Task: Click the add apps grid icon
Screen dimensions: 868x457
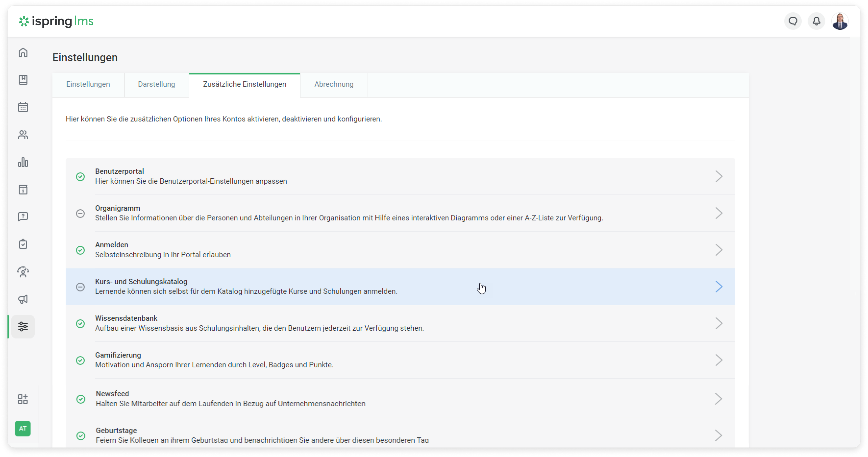Action: click(23, 399)
